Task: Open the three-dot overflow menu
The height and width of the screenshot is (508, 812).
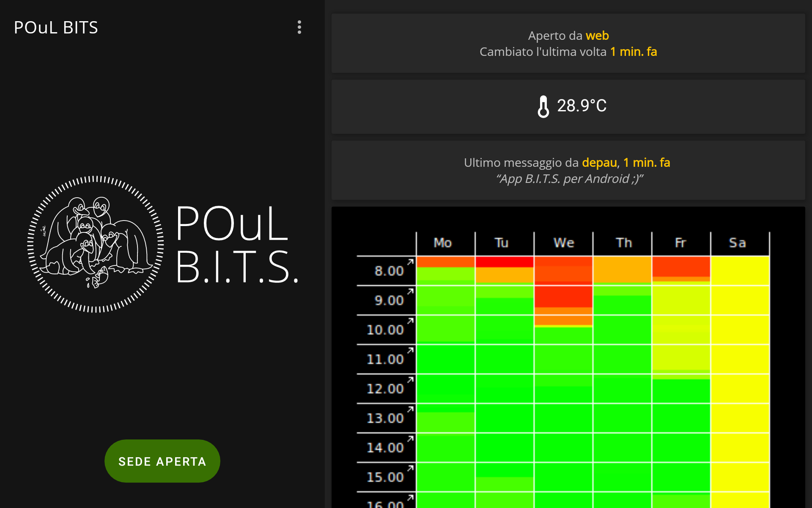Action: click(x=299, y=28)
